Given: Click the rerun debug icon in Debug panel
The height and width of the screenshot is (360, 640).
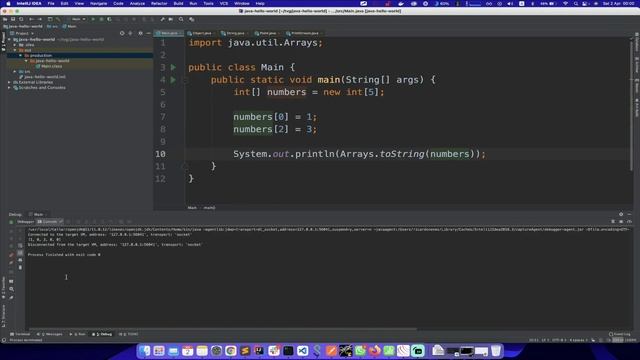Looking at the screenshot, I should (11, 222).
